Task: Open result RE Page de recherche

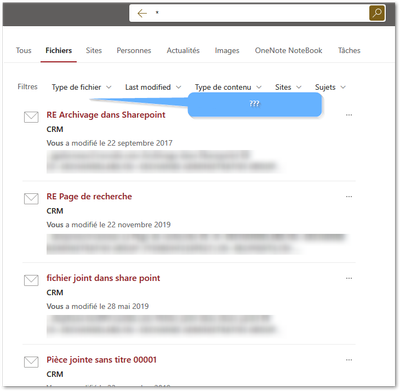Action: [x=89, y=197]
